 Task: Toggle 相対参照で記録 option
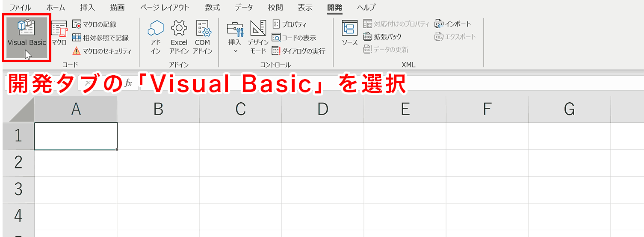(100, 38)
